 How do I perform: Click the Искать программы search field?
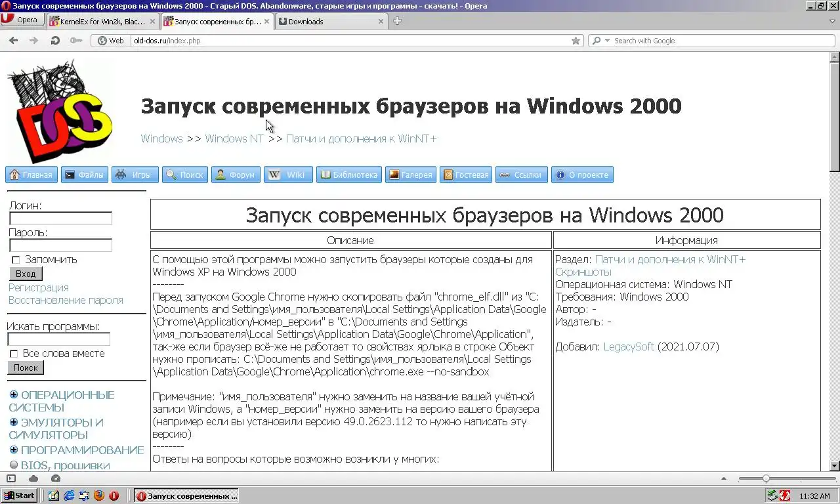tap(58, 339)
